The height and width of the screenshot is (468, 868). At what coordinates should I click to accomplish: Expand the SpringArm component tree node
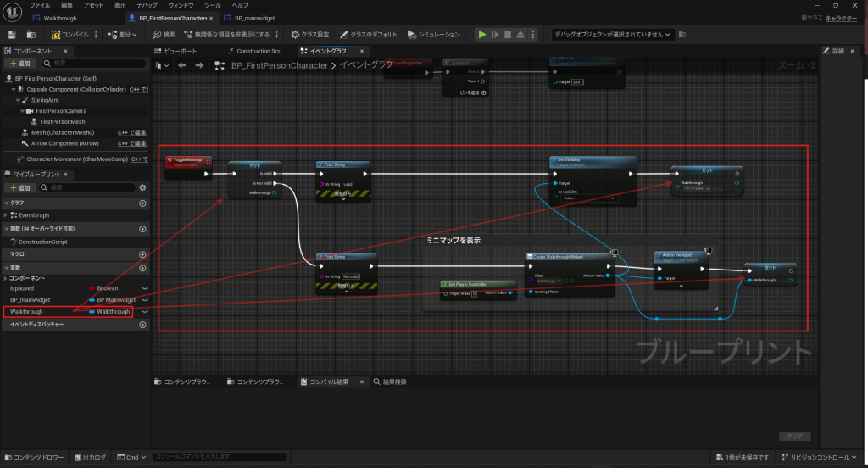[17, 100]
